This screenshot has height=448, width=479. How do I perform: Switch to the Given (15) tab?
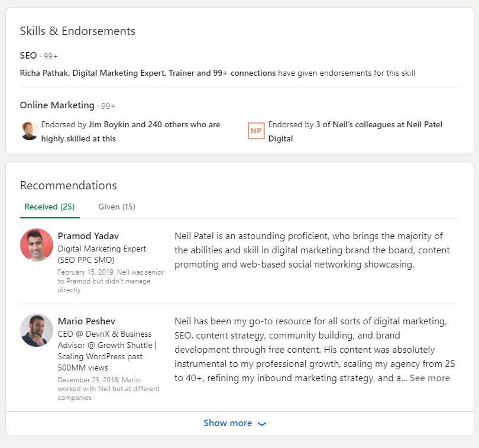click(x=116, y=207)
